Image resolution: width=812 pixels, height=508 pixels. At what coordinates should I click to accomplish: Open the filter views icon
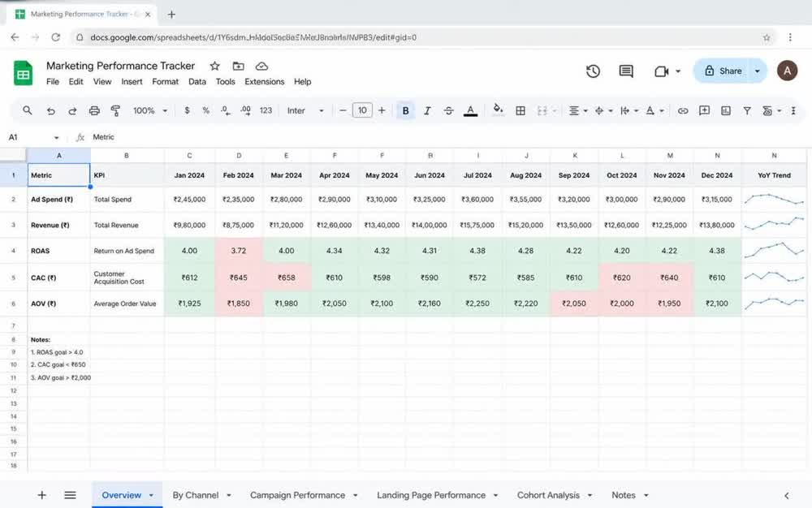pyautogui.click(x=767, y=110)
